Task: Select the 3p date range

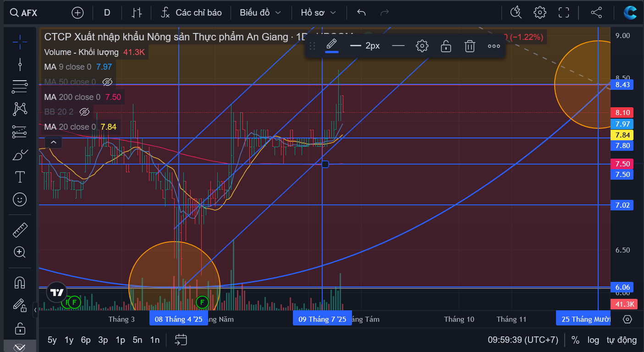Action: 103,340
